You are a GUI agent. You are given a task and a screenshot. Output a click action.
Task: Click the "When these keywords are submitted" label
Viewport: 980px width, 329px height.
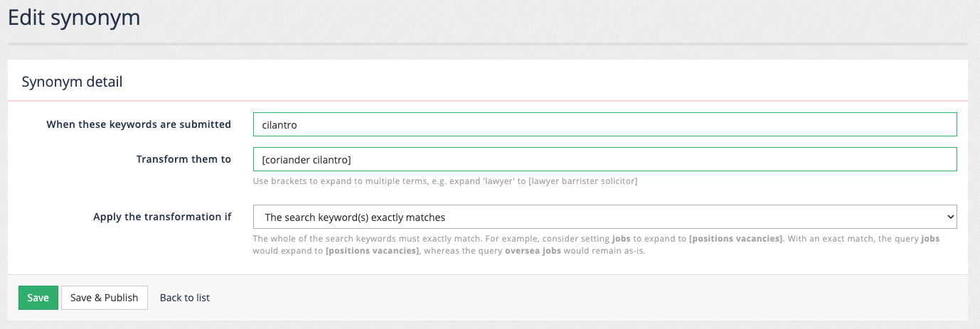[139, 124]
